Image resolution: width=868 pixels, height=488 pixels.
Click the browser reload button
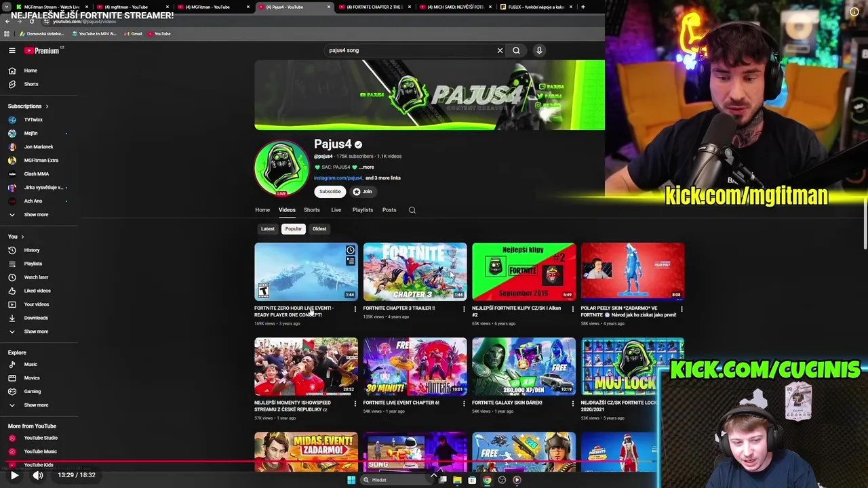tap(31, 22)
